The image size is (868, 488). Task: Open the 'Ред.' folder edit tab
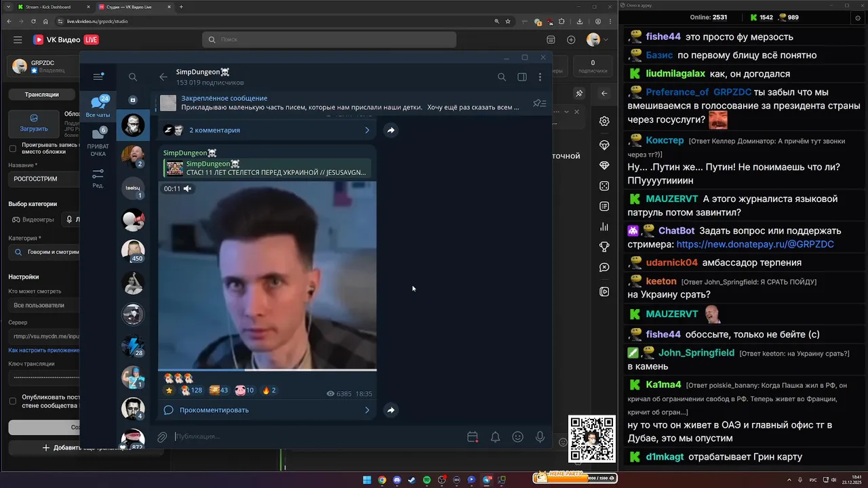(98, 178)
